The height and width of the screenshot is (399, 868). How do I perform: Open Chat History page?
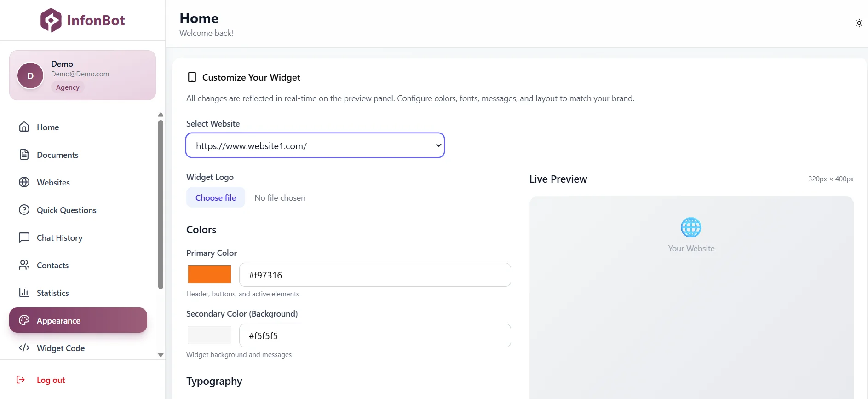pos(78,237)
